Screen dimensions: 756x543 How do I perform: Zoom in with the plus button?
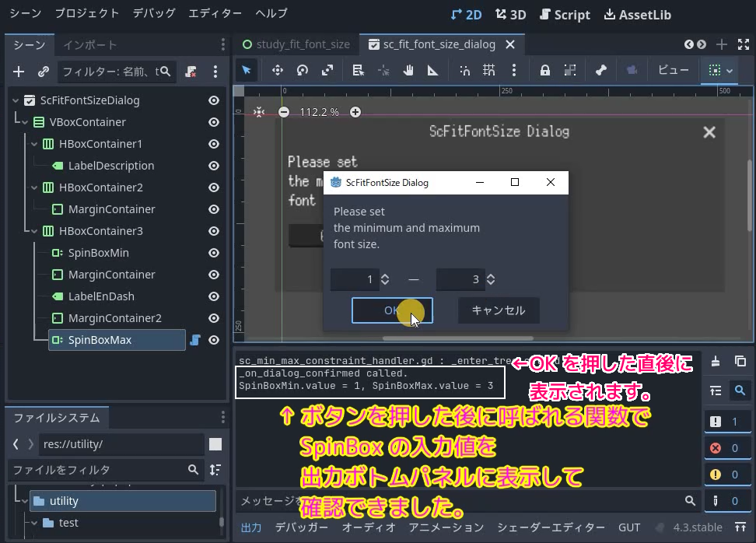click(x=355, y=112)
